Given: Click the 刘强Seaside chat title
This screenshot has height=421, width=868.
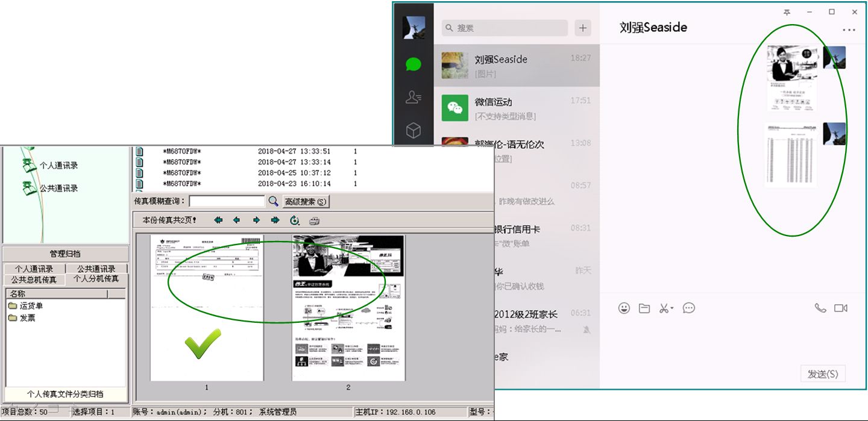Looking at the screenshot, I should (x=653, y=27).
